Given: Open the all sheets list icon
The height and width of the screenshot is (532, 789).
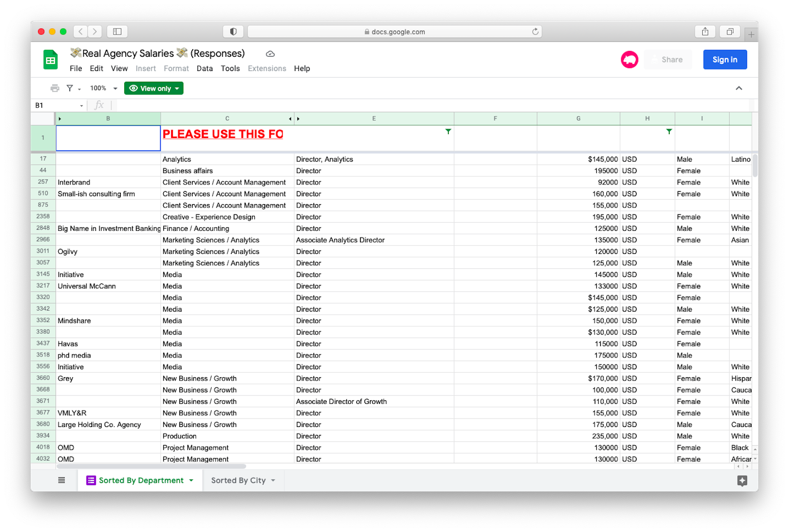Looking at the screenshot, I should [62, 480].
